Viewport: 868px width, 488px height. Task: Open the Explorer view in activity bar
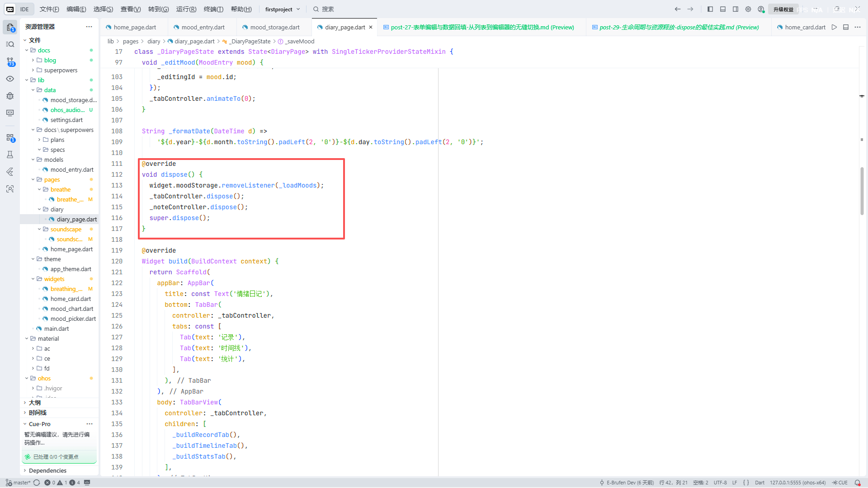10,28
